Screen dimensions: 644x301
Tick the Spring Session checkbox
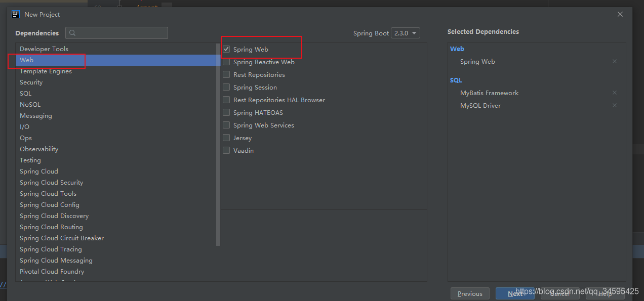[x=226, y=87]
